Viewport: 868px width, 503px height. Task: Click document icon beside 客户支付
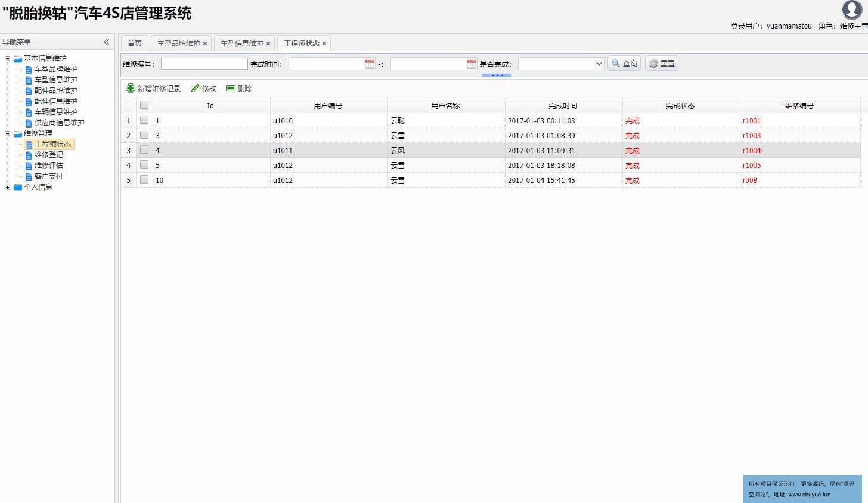click(29, 176)
